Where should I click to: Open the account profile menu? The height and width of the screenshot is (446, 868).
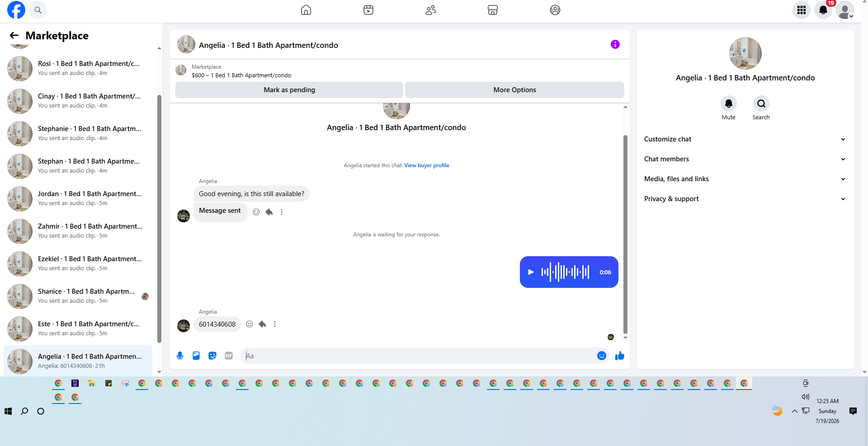tap(845, 10)
